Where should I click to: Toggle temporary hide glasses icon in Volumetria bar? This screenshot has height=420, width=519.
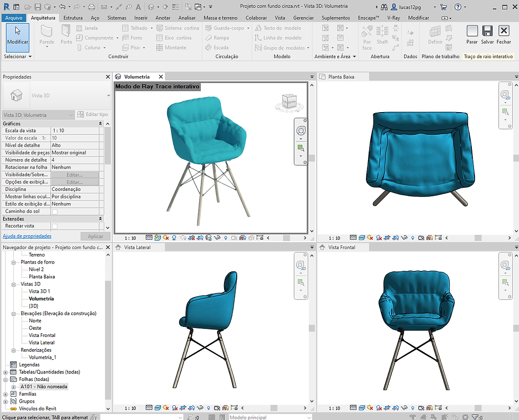pyautogui.click(x=217, y=238)
